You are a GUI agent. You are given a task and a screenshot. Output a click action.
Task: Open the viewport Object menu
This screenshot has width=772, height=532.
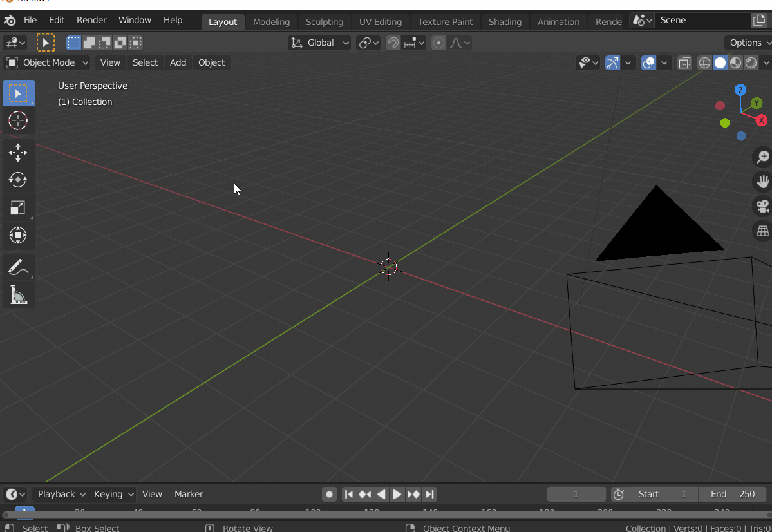click(211, 62)
